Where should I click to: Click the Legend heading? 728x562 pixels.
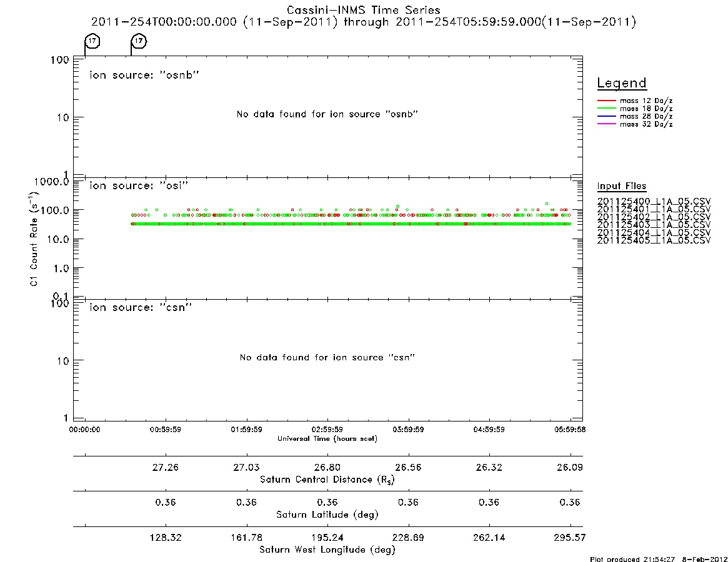[622, 83]
